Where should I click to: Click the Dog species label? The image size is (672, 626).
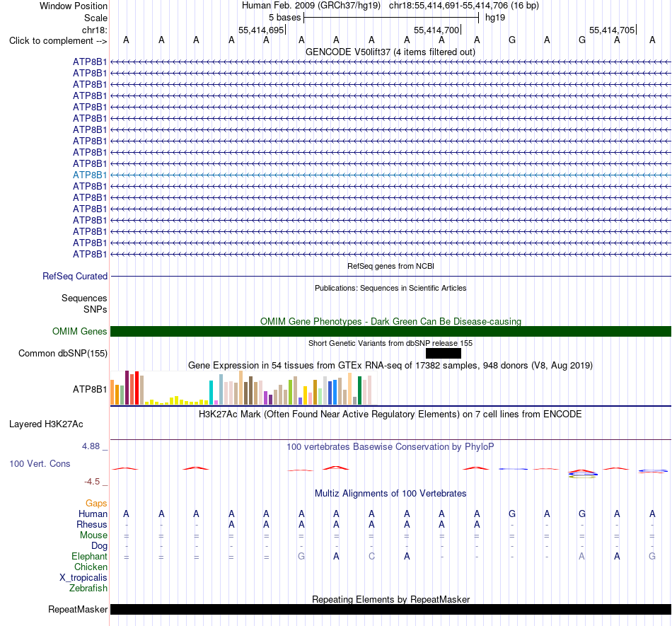coord(99,546)
